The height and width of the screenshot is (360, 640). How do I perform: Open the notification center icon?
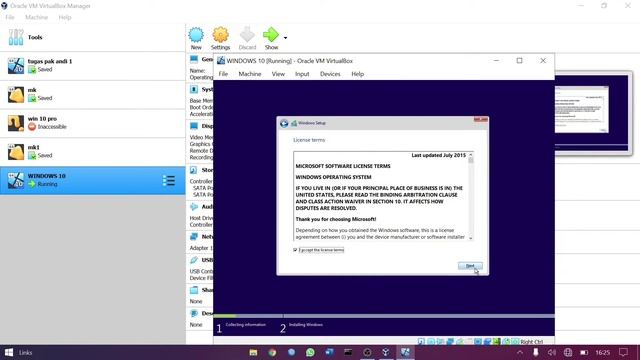click(x=623, y=352)
